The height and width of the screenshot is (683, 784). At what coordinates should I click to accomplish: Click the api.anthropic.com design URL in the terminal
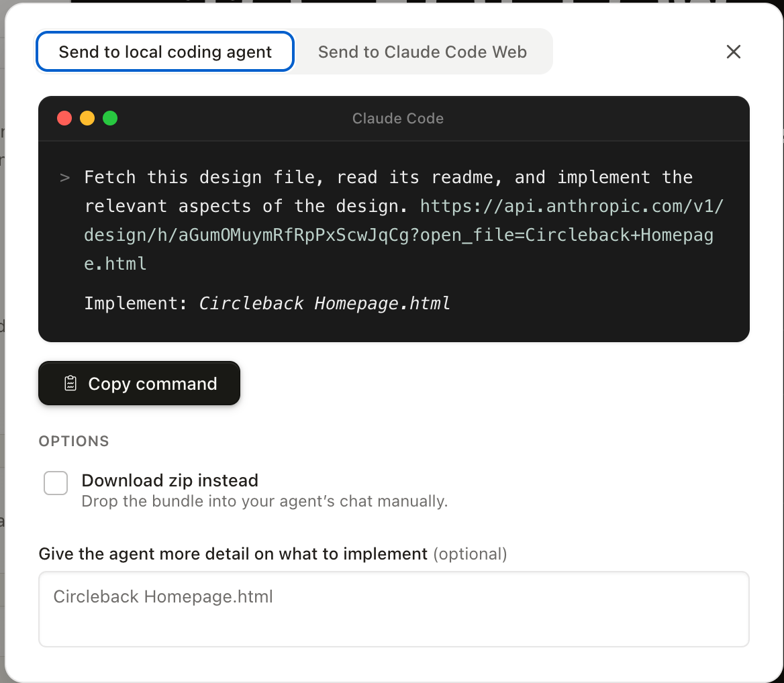[403, 235]
